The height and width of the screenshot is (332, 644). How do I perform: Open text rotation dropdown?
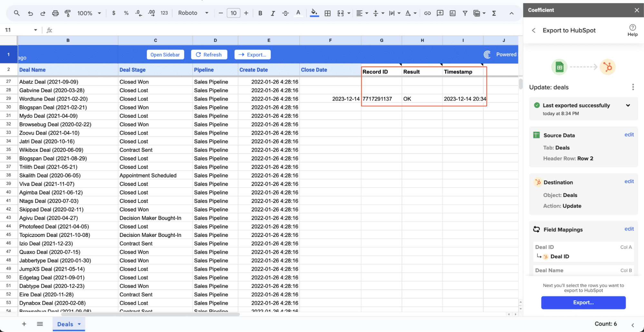[x=415, y=13]
